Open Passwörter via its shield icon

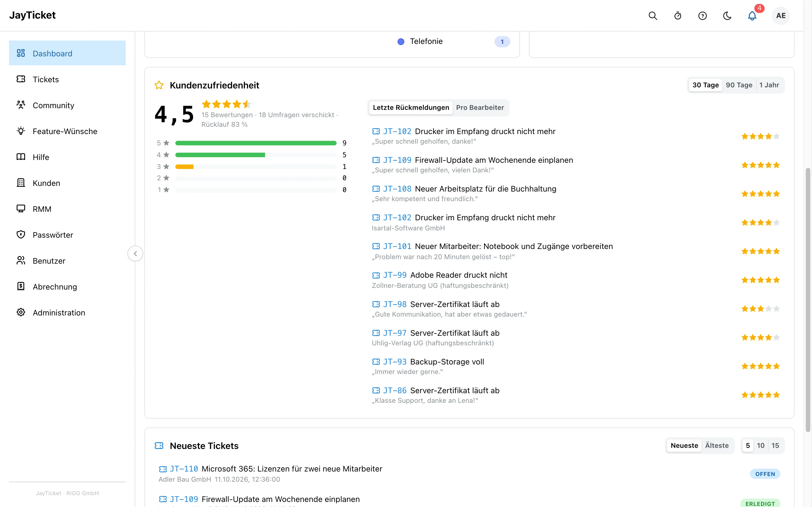[x=21, y=234]
